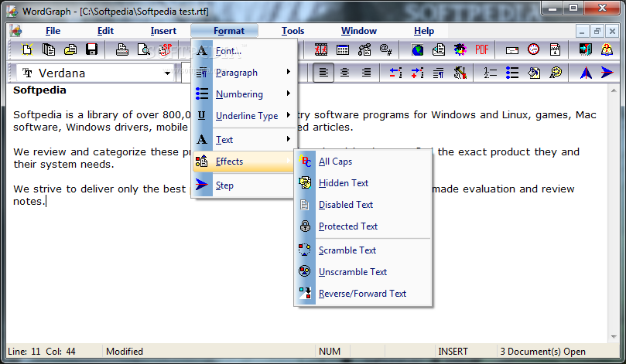This screenshot has height=364, width=626.
Task: Click the envelope icon in the toolbar
Action: 512,49
